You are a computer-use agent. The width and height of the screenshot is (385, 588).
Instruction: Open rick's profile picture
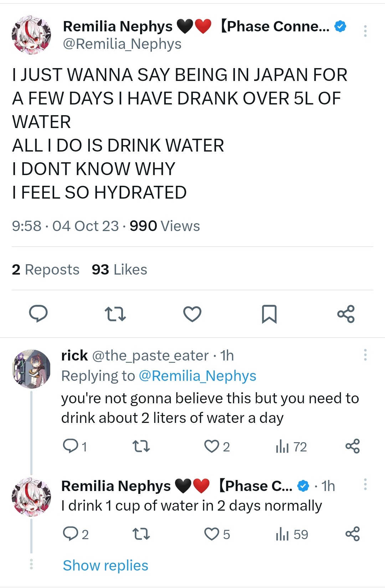[x=31, y=369]
